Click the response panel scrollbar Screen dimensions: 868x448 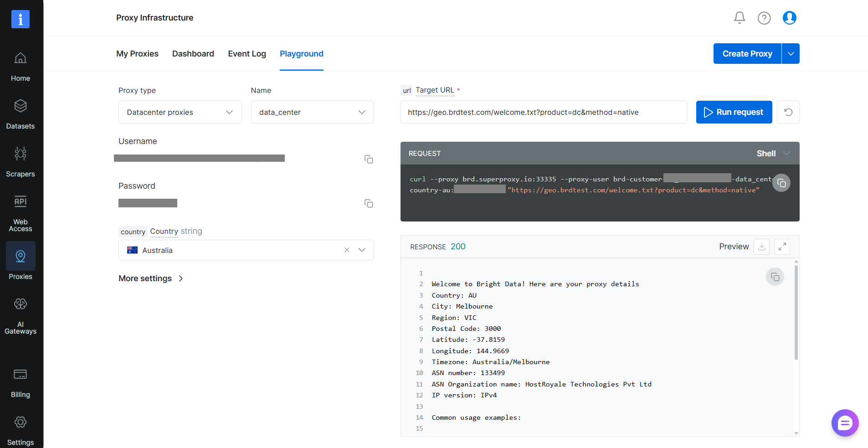click(796, 312)
